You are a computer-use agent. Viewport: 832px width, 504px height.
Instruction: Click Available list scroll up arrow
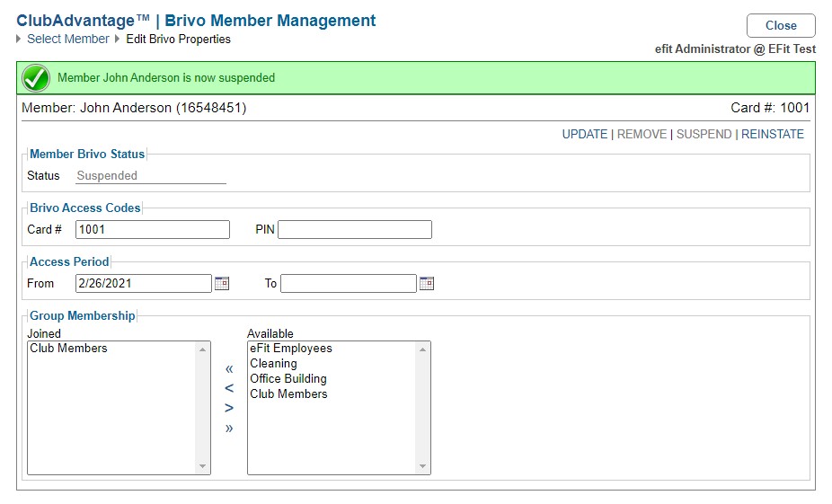(423, 349)
